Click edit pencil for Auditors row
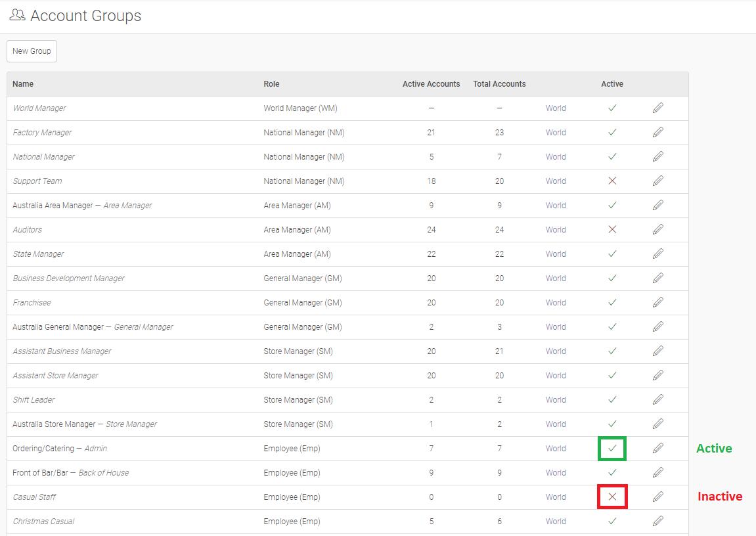This screenshot has height=536, width=756. point(658,229)
